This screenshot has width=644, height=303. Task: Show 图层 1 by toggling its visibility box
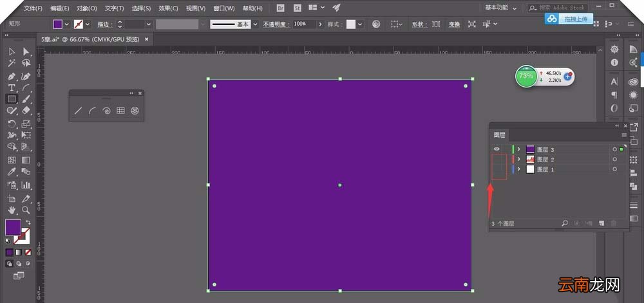(x=497, y=169)
